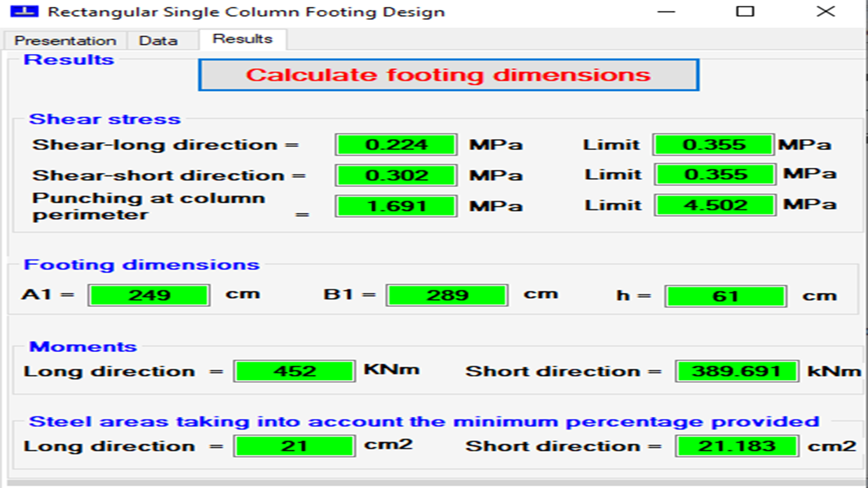Click Calculate footing dimensions button
The height and width of the screenshot is (488, 868).
tap(449, 75)
